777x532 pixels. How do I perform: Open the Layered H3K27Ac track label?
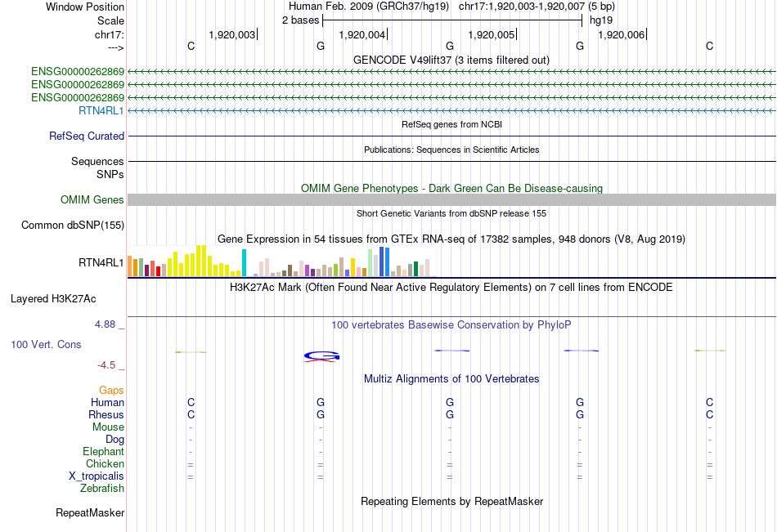click(x=53, y=299)
